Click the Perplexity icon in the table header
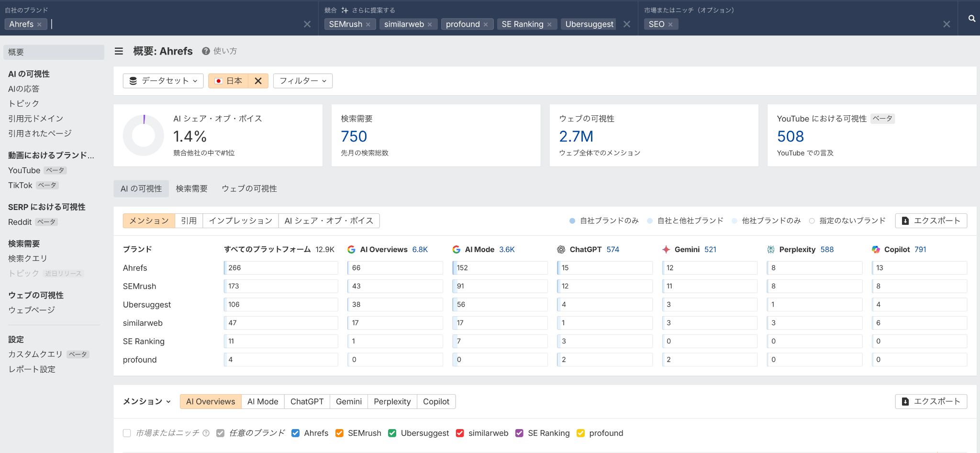This screenshot has width=980, height=453. [x=771, y=249]
